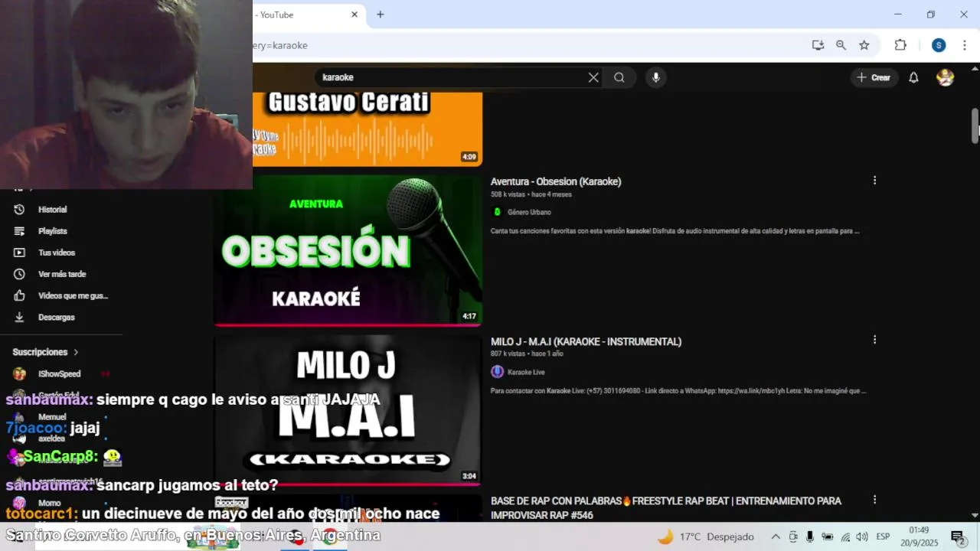Open the browser zoom indicator
Screen dimensions: 980x551
click(x=841, y=45)
